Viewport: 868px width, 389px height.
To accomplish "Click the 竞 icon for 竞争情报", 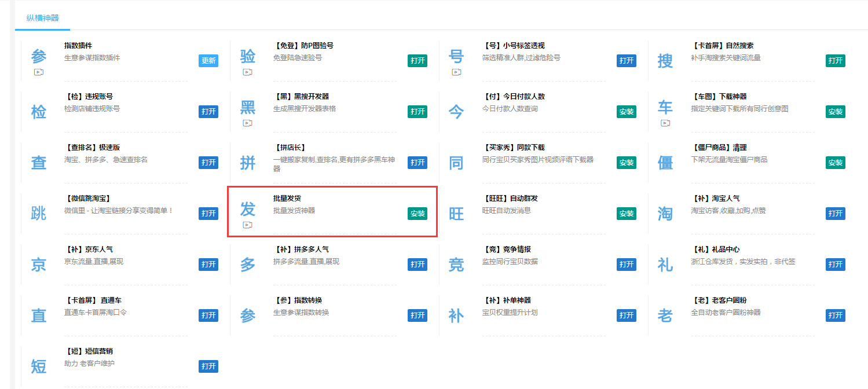I will (456, 265).
